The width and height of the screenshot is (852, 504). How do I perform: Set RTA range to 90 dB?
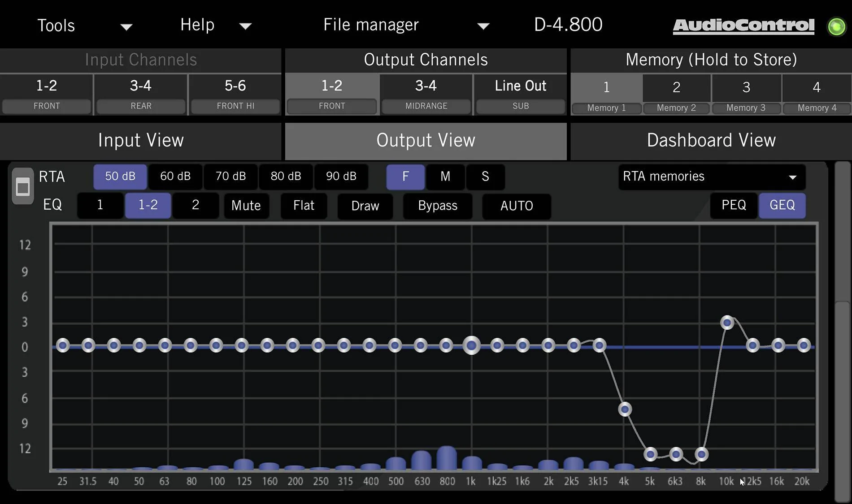(341, 177)
